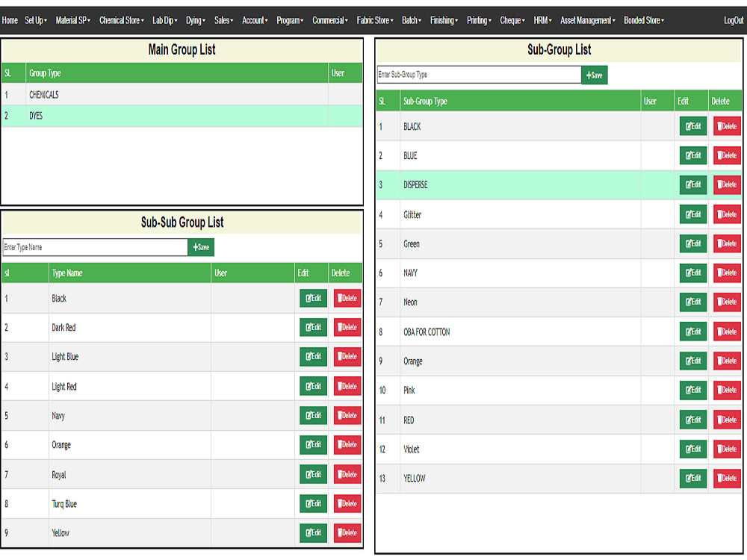This screenshot has width=747, height=560.
Task: Focus the Enter Type Name field
Action: click(x=96, y=247)
